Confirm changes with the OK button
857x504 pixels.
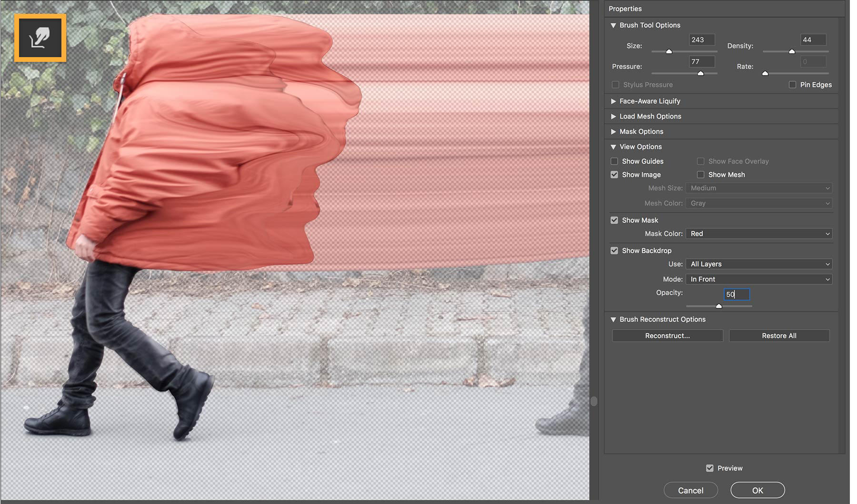[757, 490]
